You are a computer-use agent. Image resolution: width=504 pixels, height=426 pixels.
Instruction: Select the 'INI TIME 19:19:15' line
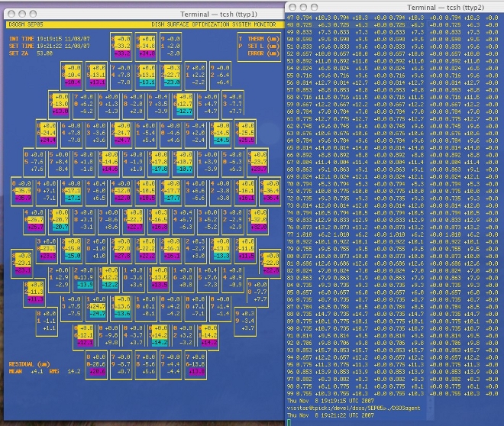tap(50, 39)
